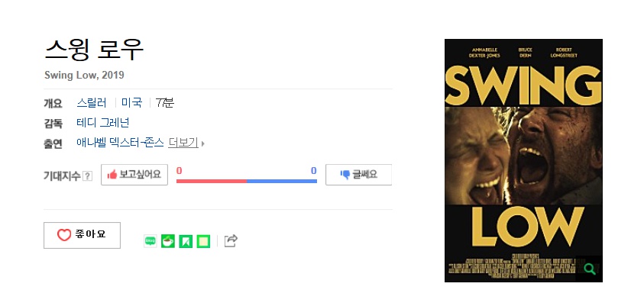Open the 스릴러 genre link
The width and height of the screenshot is (644, 306).
click(x=92, y=102)
